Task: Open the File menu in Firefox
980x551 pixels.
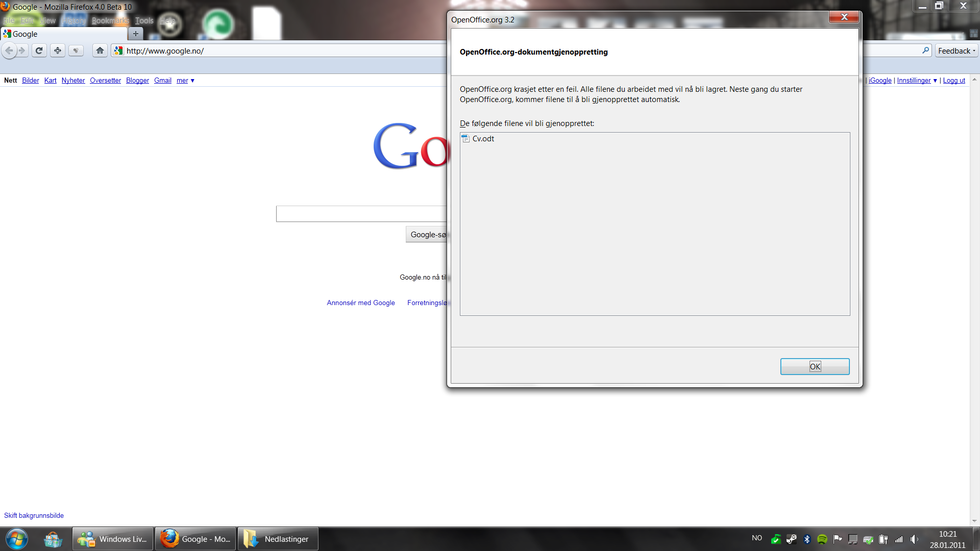Action: coord(9,20)
